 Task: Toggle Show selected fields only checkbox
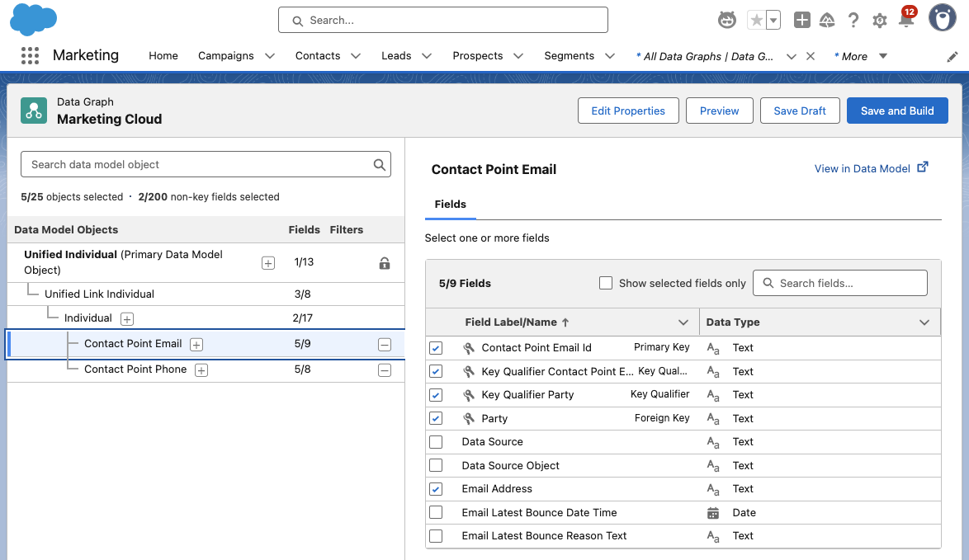[x=606, y=283]
